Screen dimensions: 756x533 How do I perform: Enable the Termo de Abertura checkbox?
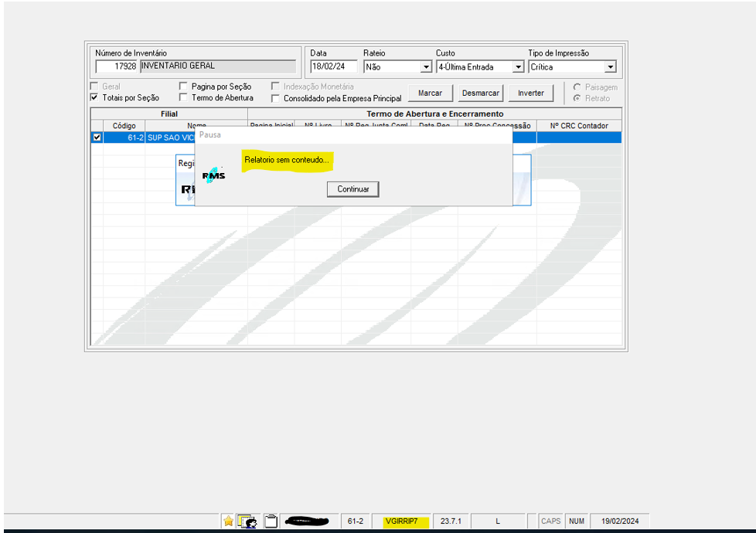tap(184, 98)
